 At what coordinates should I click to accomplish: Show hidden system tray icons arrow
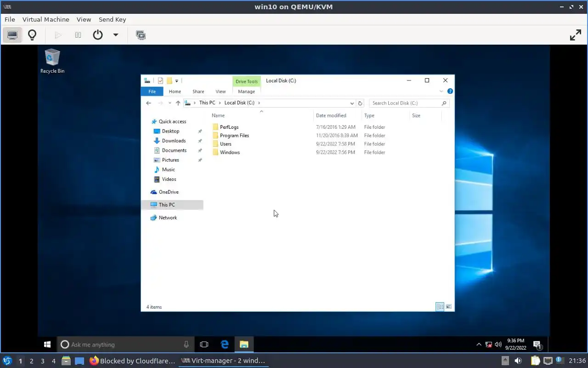pos(479,344)
